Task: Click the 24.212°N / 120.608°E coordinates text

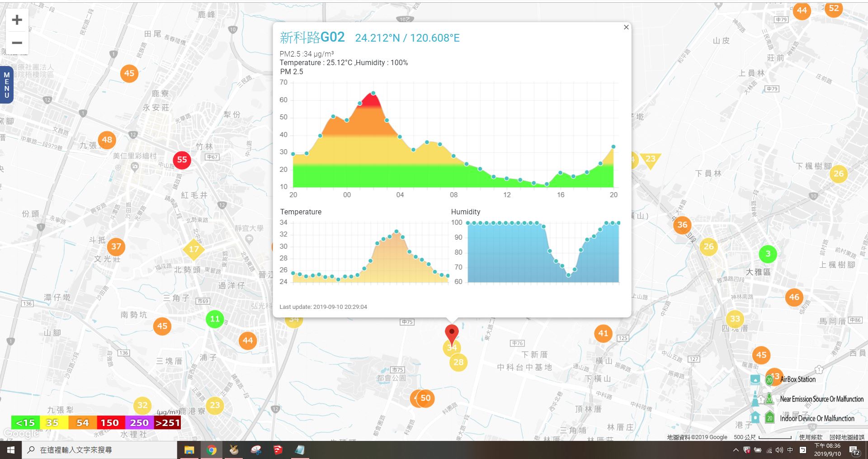Action: [x=407, y=38]
